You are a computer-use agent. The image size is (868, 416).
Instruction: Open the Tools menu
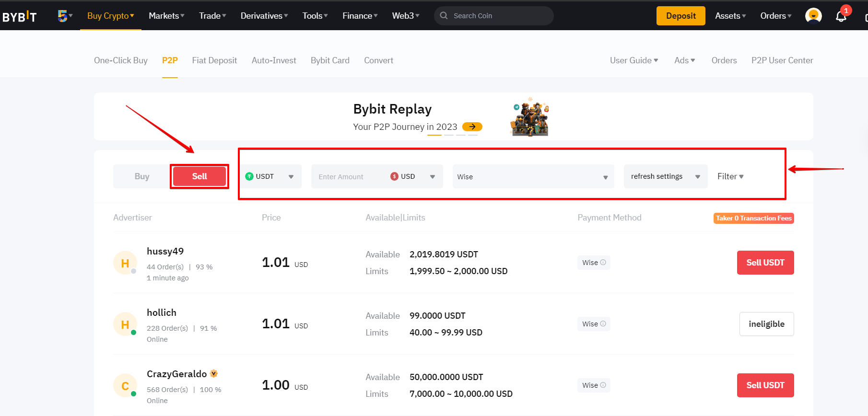pos(315,16)
